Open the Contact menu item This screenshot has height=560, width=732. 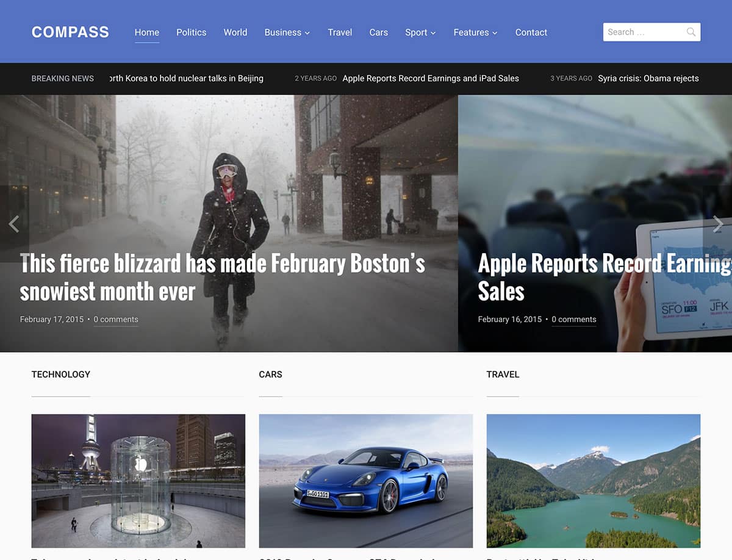point(531,32)
